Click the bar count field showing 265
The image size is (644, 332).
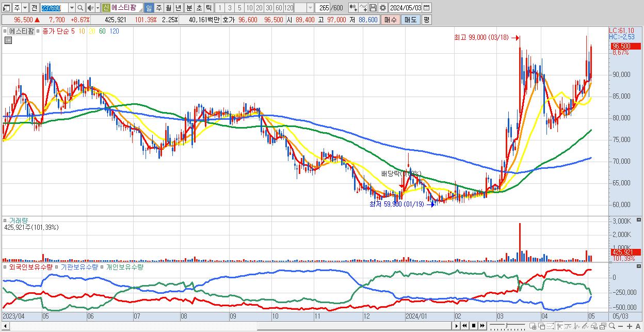[x=322, y=8]
